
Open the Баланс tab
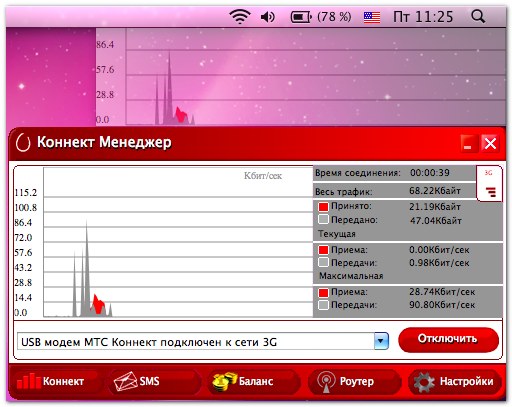pos(254,381)
